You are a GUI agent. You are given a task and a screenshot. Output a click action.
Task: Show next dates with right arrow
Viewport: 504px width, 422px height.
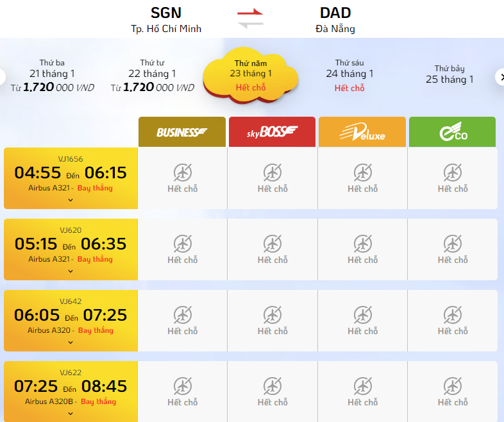click(x=500, y=77)
